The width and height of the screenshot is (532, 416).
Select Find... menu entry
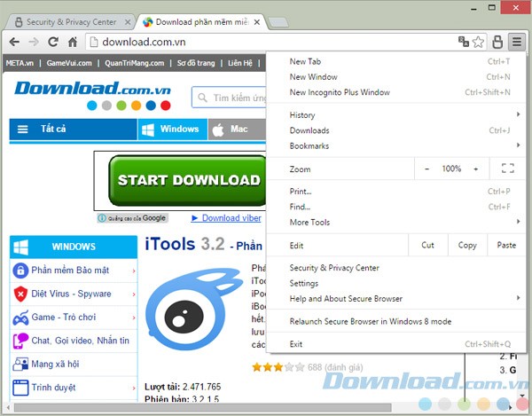(396, 207)
